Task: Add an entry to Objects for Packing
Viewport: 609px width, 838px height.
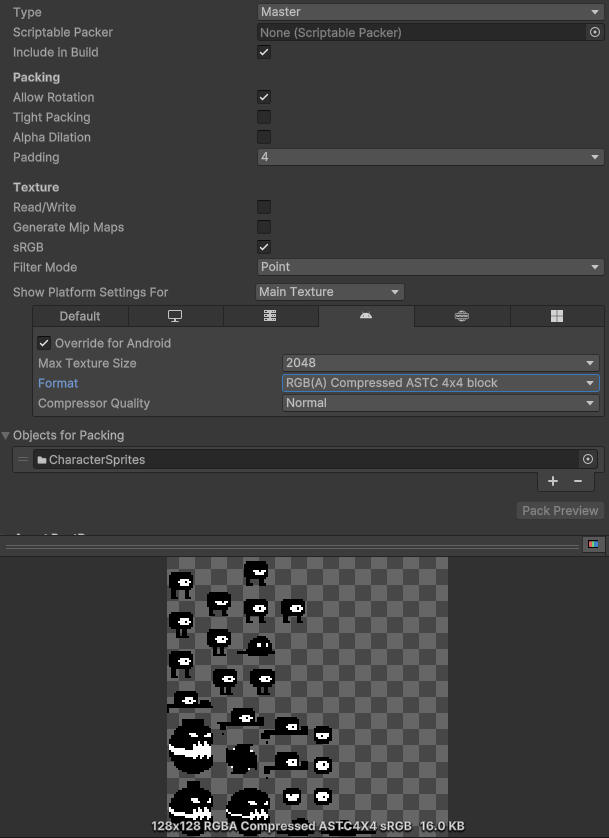Action: pos(553,481)
